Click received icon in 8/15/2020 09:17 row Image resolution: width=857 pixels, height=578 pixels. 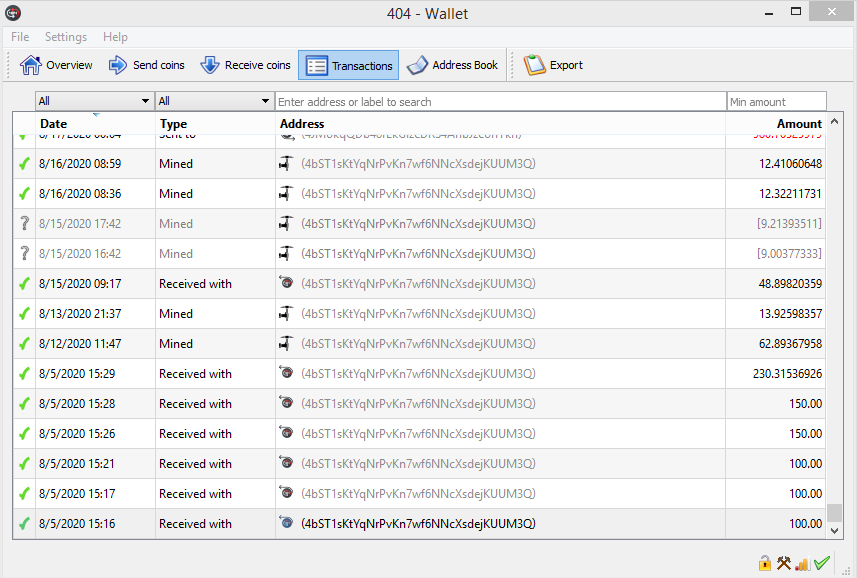(x=286, y=282)
